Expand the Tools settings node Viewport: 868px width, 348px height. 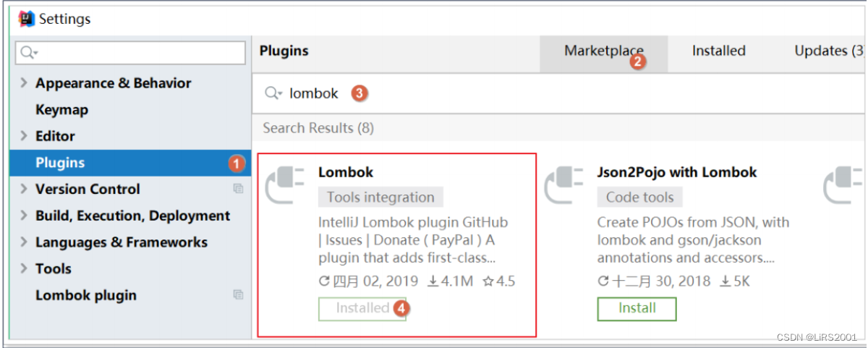pyautogui.click(x=25, y=268)
